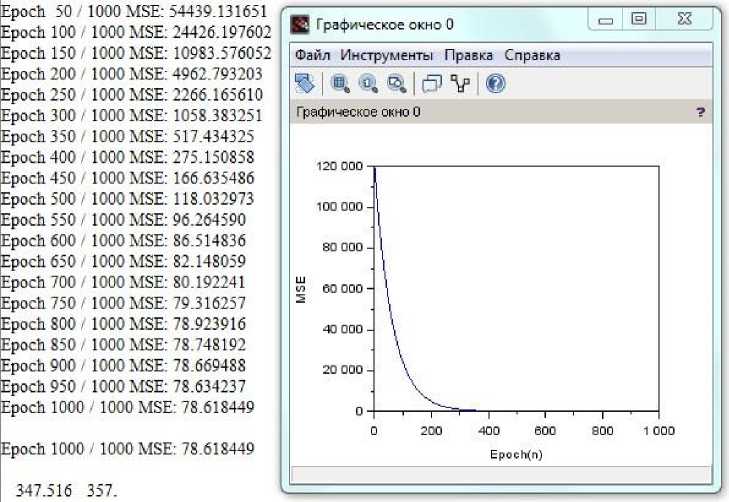729x502 pixels.
Task: Click the 20 000 y-axis tick label
Action: pos(343,370)
